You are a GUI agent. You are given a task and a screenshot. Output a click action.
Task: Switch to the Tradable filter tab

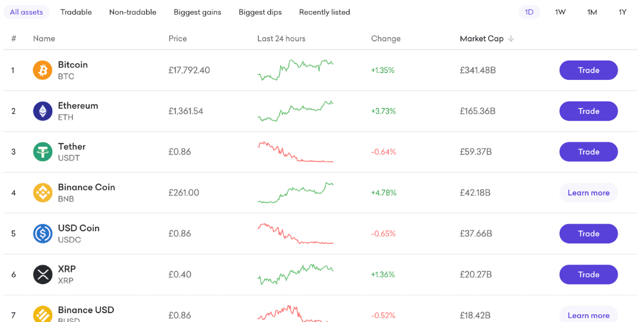pyautogui.click(x=76, y=12)
